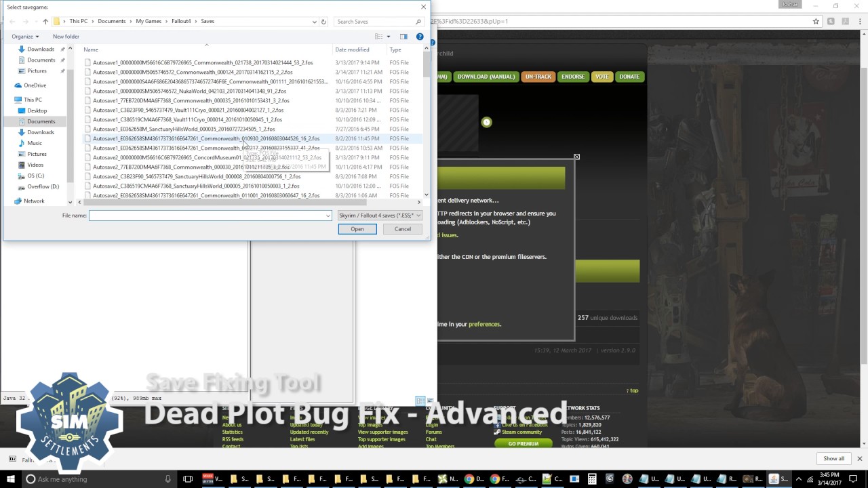Click the DONATE button on Nexus page
The width and height of the screenshot is (868, 488).
tap(629, 77)
